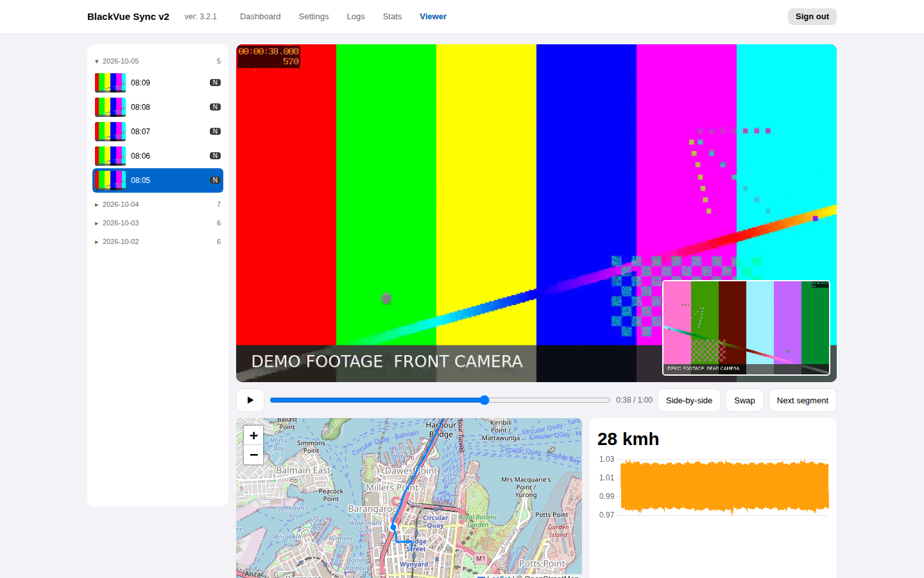Go to the Logs page
This screenshot has height=578, width=924.
click(x=355, y=17)
